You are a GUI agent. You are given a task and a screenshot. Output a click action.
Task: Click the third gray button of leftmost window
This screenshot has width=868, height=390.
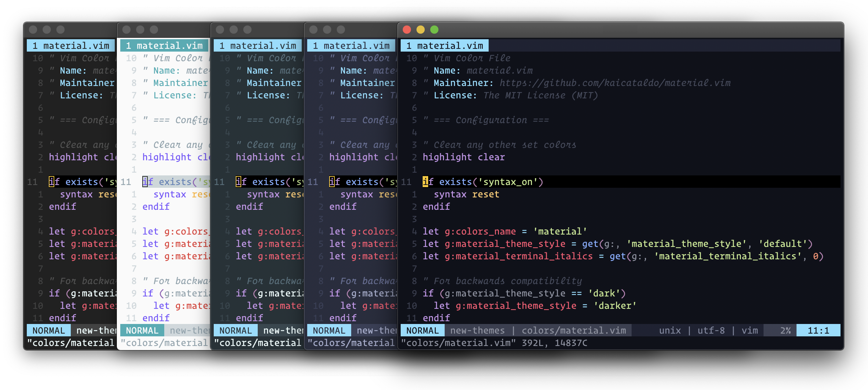point(60,30)
